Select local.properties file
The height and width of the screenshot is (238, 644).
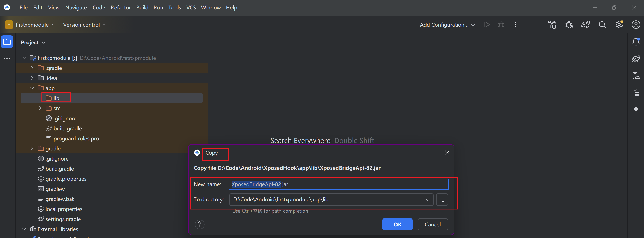pyautogui.click(x=60, y=209)
